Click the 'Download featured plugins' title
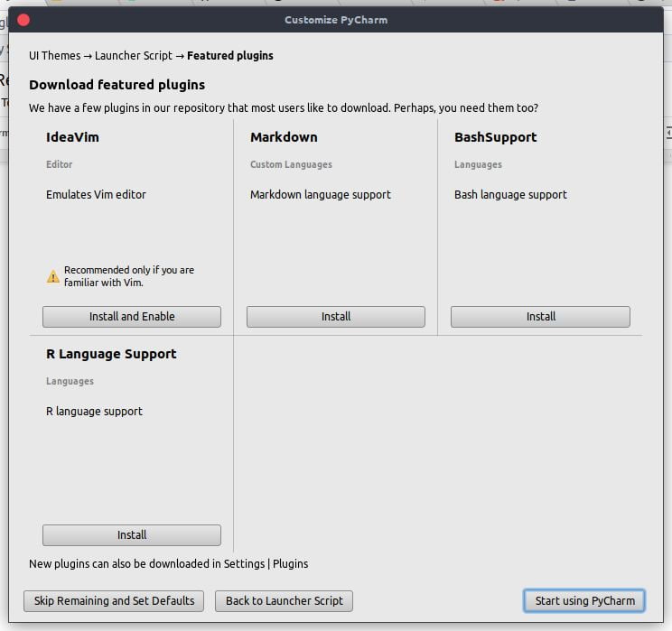 coord(117,85)
